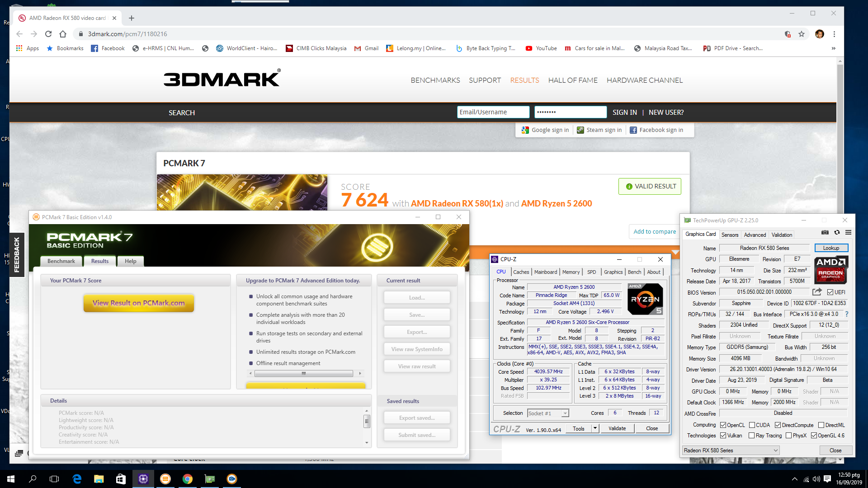Viewport: 868px width, 488px height.
Task: Click View Result on PCMark.com button
Action: click(139, 303)
